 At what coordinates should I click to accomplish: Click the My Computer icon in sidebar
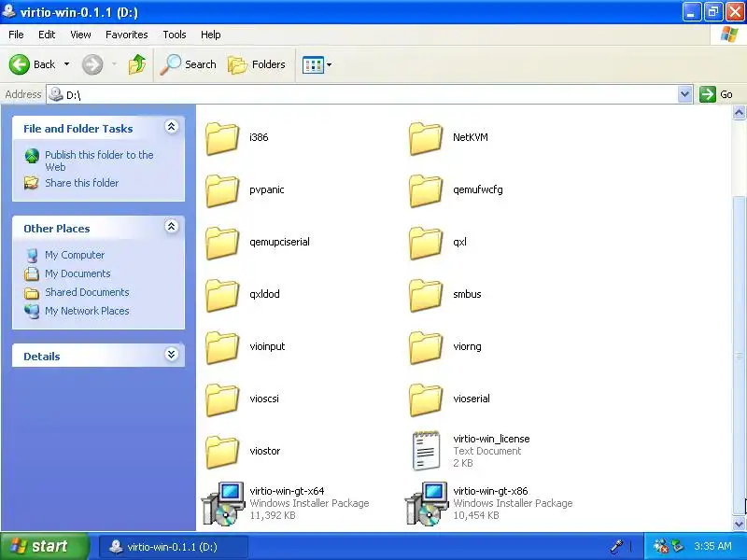32,255
